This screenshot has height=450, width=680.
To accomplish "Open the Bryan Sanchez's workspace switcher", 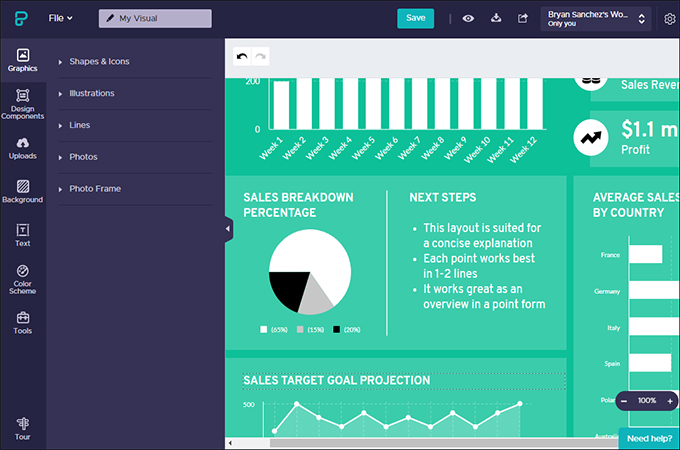I will pyautogui.click(x=595, y=19).
